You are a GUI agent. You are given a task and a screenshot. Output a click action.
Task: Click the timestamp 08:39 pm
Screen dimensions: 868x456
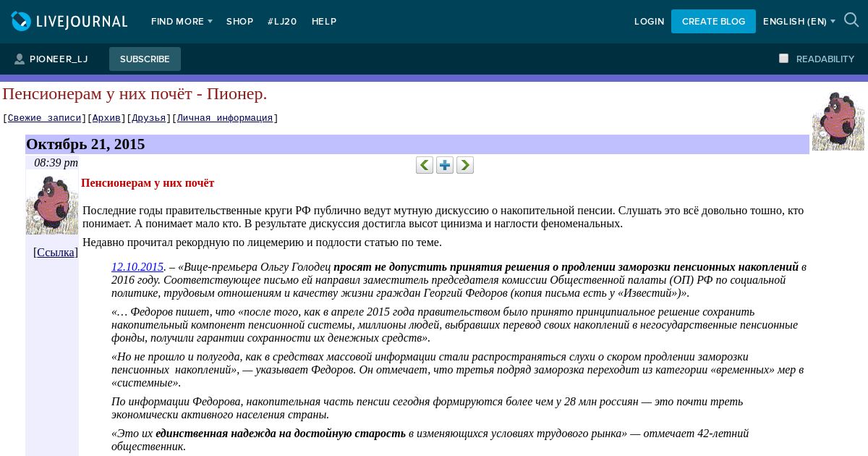56,163
